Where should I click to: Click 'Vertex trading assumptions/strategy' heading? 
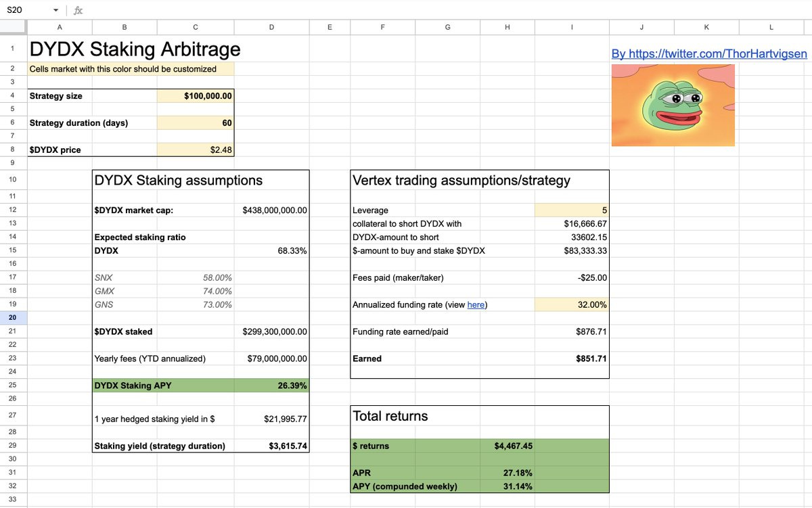click(x=461, y=181)
